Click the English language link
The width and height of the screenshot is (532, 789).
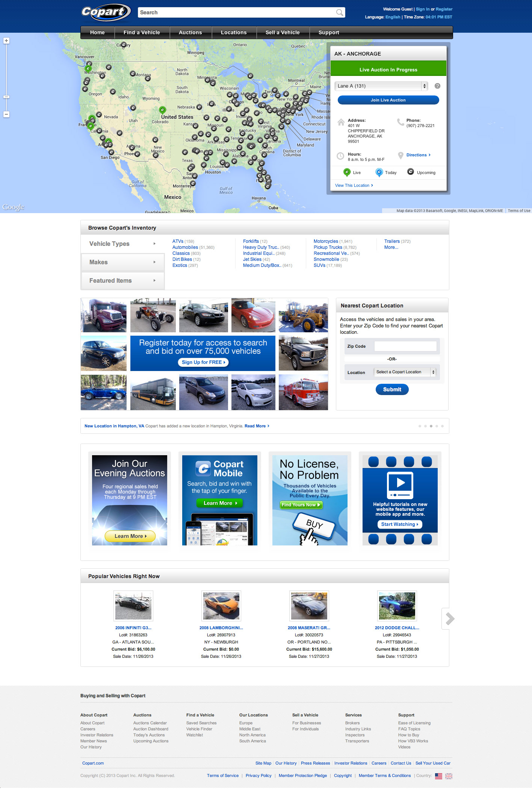coord(393,17)
